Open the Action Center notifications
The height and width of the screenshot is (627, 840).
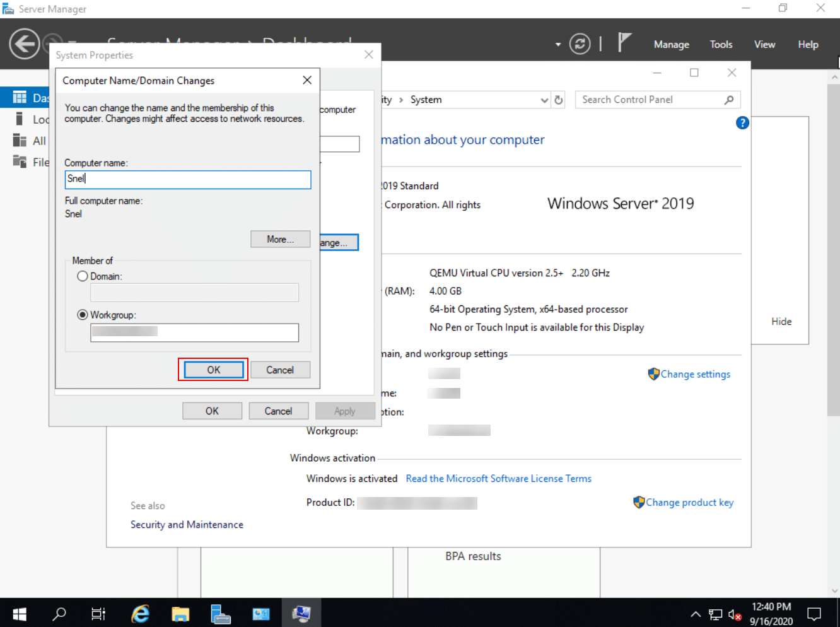[814, 613]
